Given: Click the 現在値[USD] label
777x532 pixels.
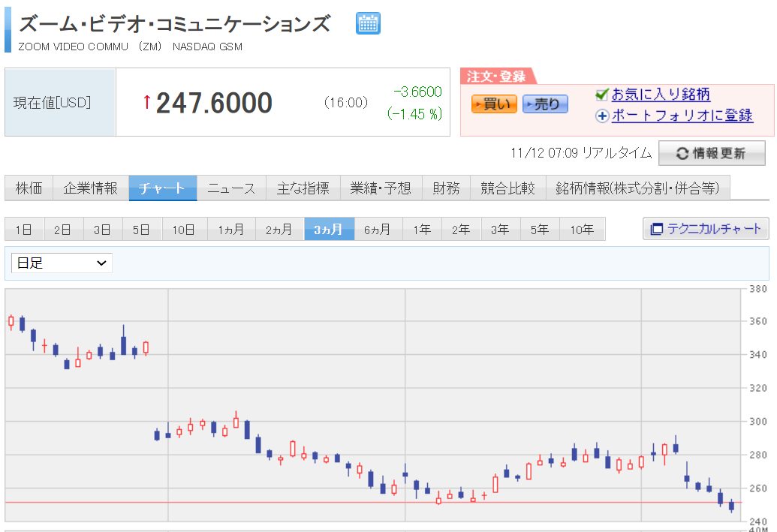Looking at the screenshot, I should point(52,103).
